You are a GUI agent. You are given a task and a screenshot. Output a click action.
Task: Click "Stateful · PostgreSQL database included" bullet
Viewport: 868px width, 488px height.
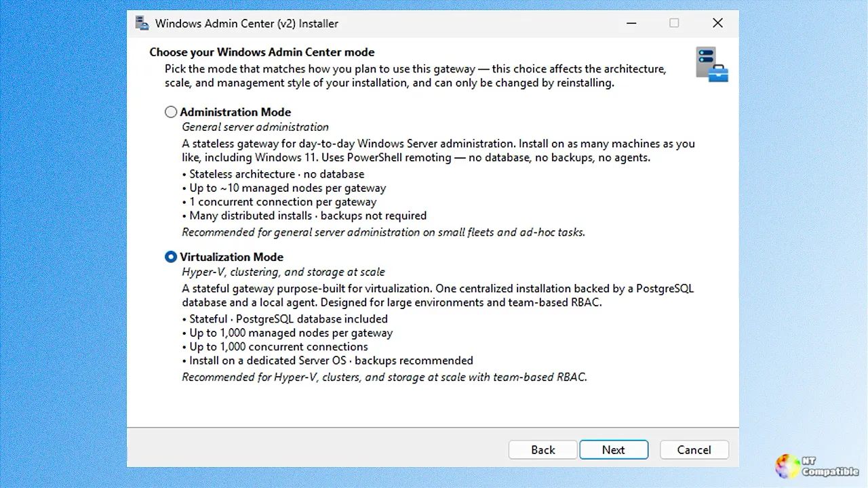(x=285, y=319)
